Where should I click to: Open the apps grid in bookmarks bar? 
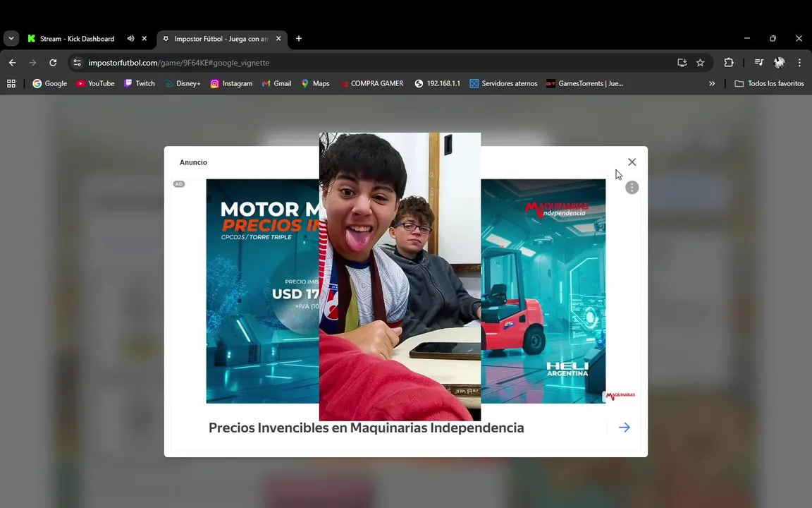pos(11,83)
